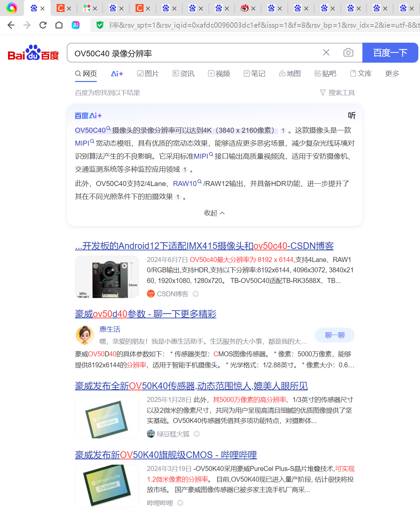The height and width of the screenshot is (513, 420).
Task: Expand dropdown next to 绿豆糕火狐
Action: tap(197, 434)
